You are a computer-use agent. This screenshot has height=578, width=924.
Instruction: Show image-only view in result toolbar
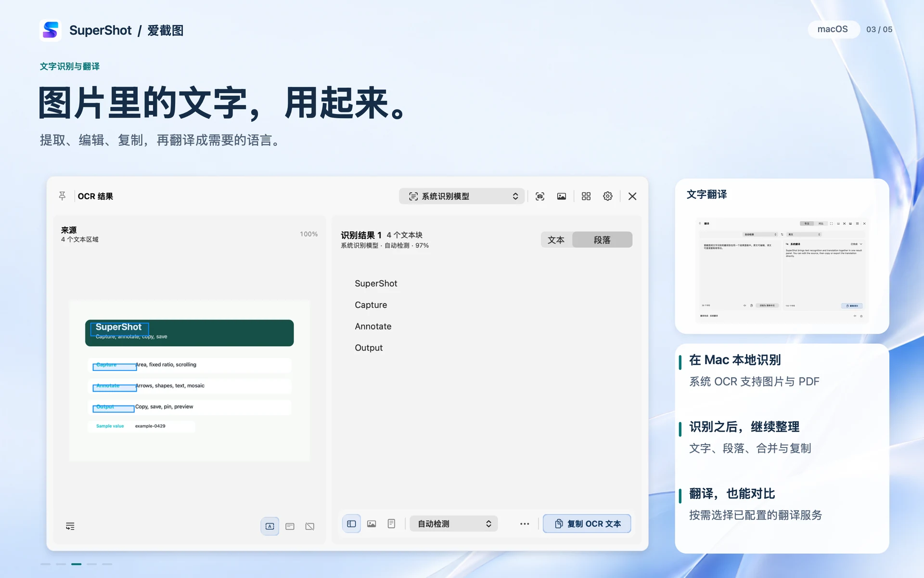tap(372, 524)
